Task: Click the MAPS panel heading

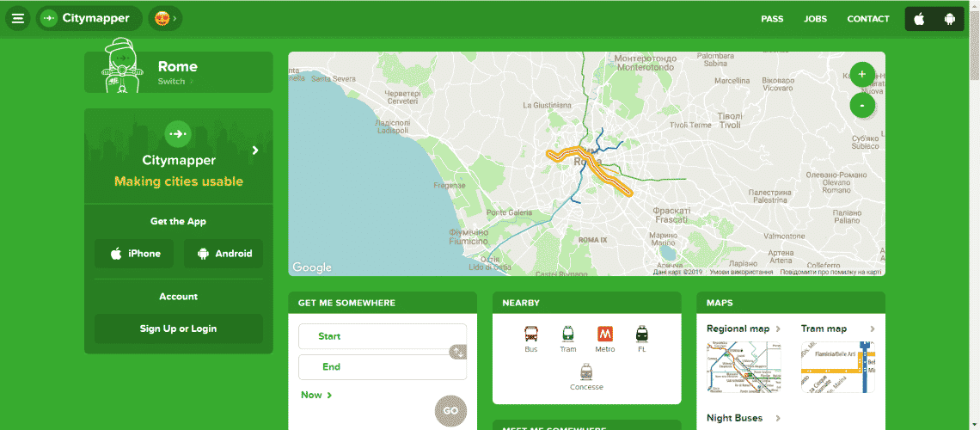Action: (x=720, y=303)
